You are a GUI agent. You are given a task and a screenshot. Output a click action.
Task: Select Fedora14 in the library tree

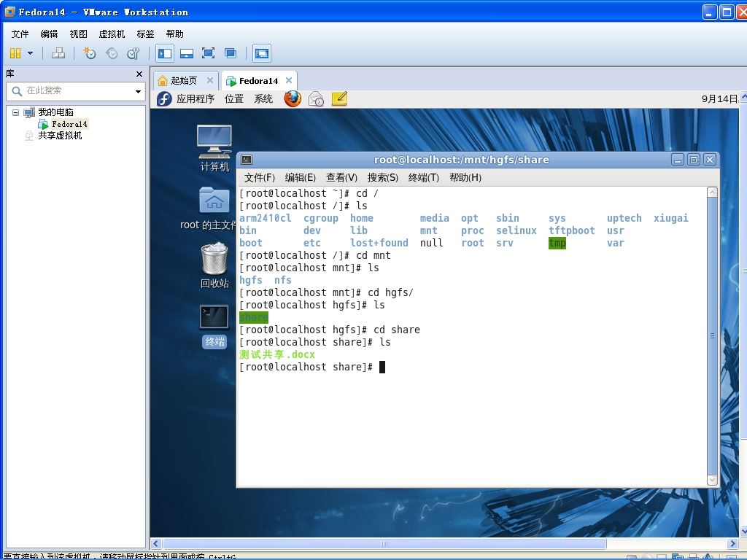69,124
